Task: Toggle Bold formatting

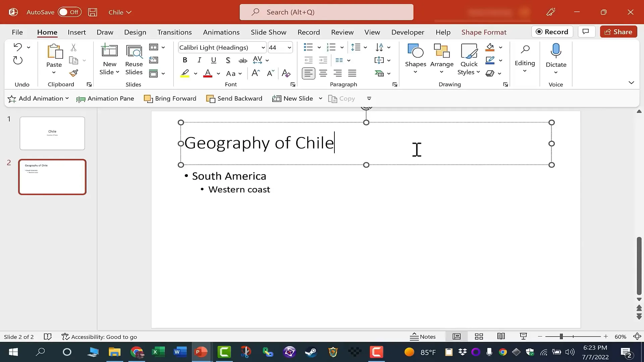Action: pyautogui.click(x=185, y=60)
